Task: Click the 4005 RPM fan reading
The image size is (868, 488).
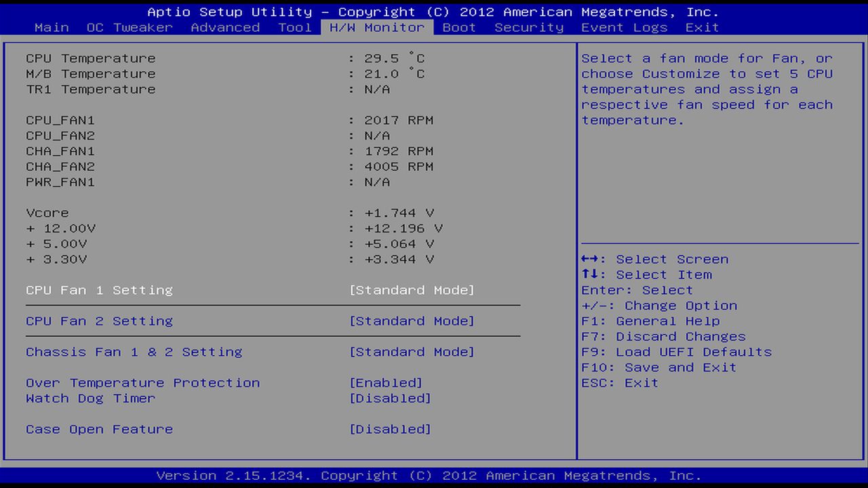Action: [399, 167]
